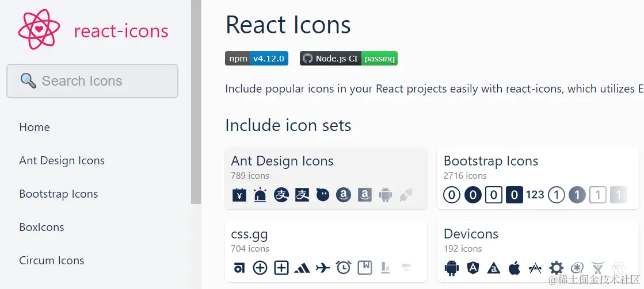Select the add circle plus icon in css.gg
The width and height of the screenshot is (644, 289).
click(260, 268)
